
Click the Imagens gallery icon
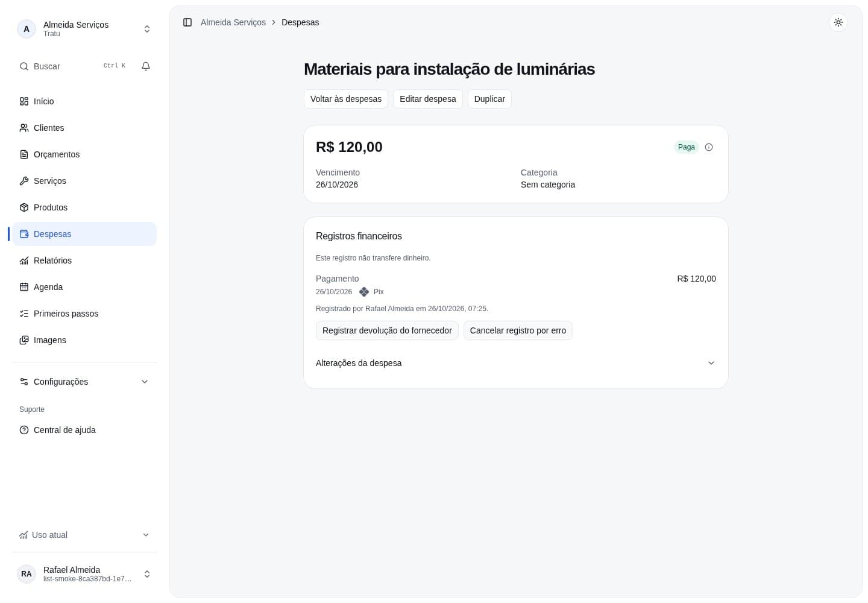pos(24,340)
